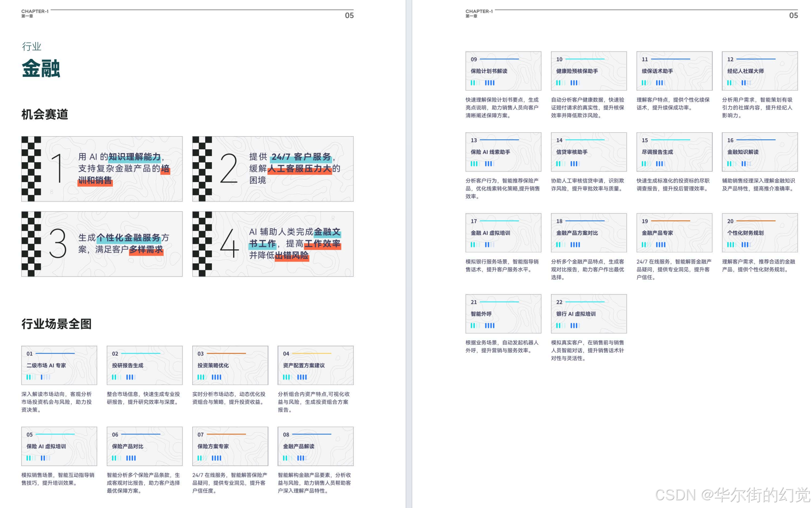This screenshot has width=812, height=508.
Task: Open scenario card 15 尽调报告生成
Action: click(674, 152)
